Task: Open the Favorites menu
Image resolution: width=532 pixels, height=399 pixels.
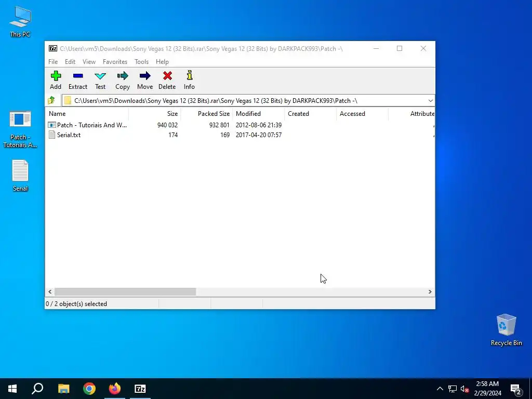Action: tap(115, 62)
